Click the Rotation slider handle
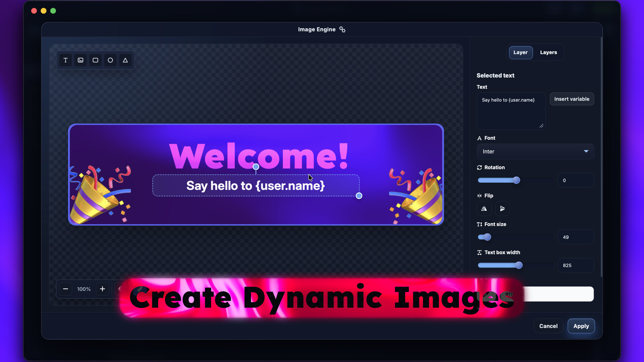Image resolution: width=644 pixels, height=362 pixels. (516, 180)
